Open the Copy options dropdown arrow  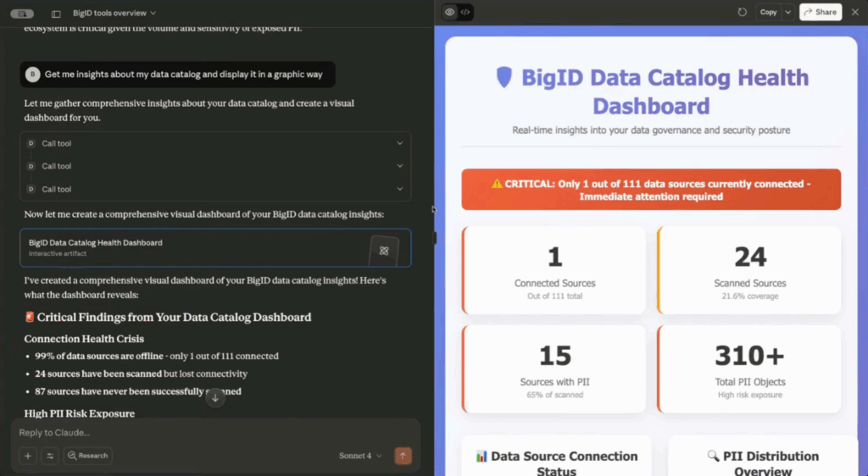tap(788, 12)
